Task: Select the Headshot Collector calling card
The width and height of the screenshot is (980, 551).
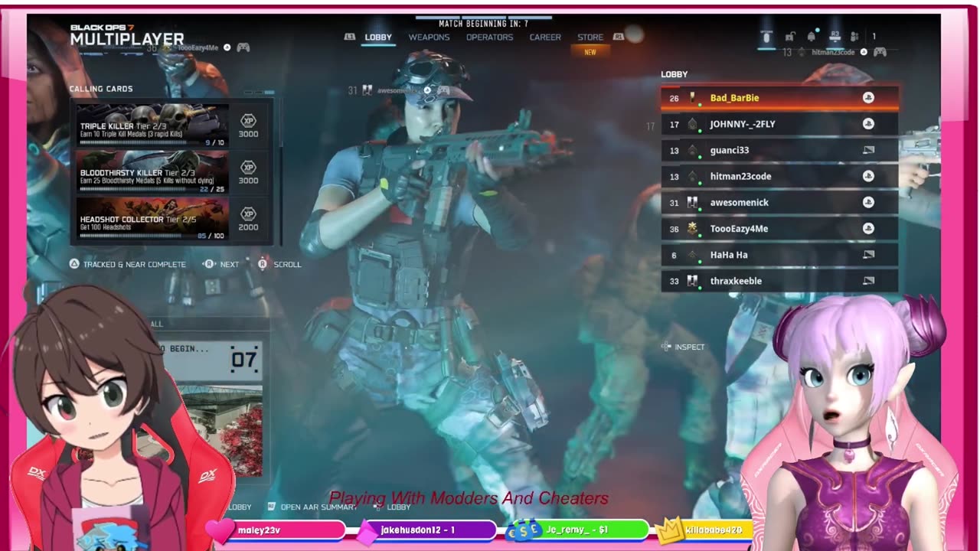Action: (x=152, y=218)
